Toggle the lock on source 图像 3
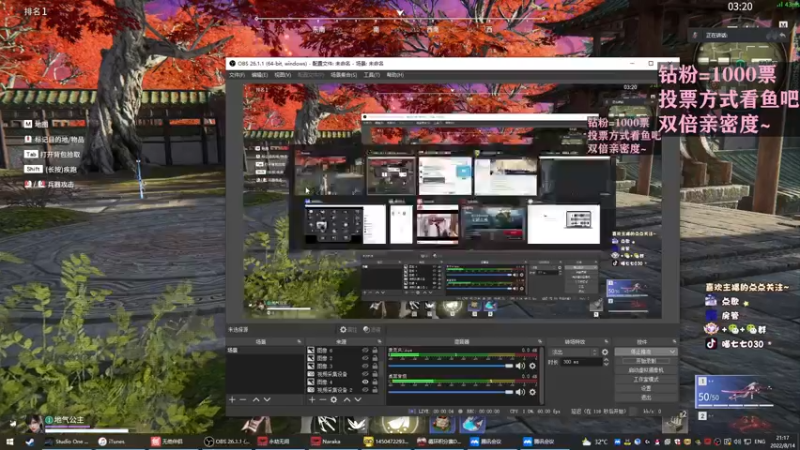The width and height of the screenshot is (800, 450). tap(375, 366)
